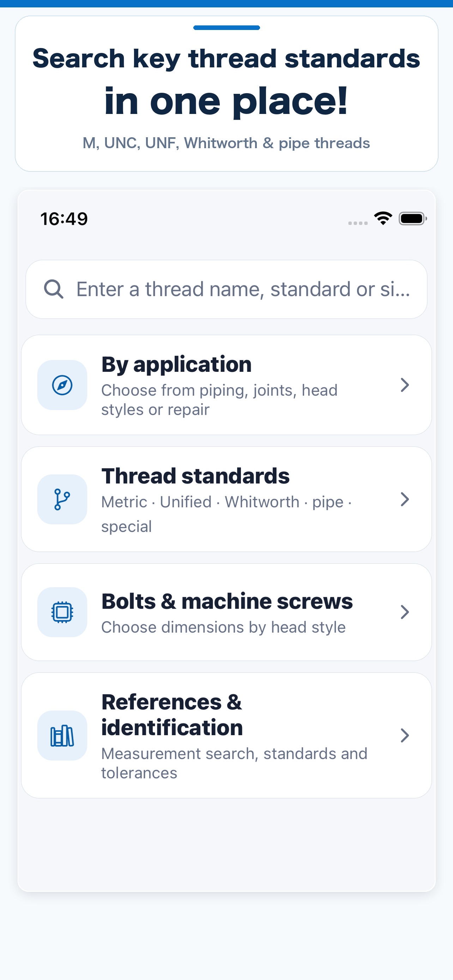Viewport: 453px width, 980px height.
Task: Select the Thread standards title
Action: pos(195,476)
